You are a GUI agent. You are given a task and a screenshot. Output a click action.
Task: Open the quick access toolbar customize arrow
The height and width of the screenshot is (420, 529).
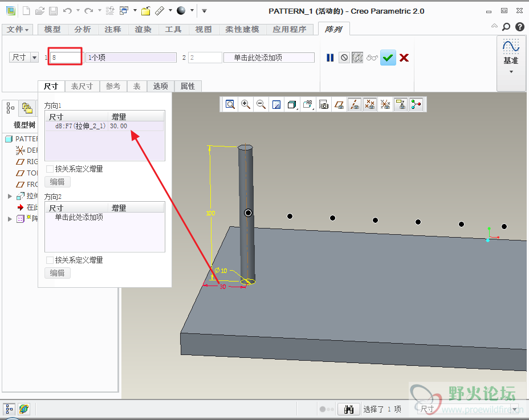point(204,11)
